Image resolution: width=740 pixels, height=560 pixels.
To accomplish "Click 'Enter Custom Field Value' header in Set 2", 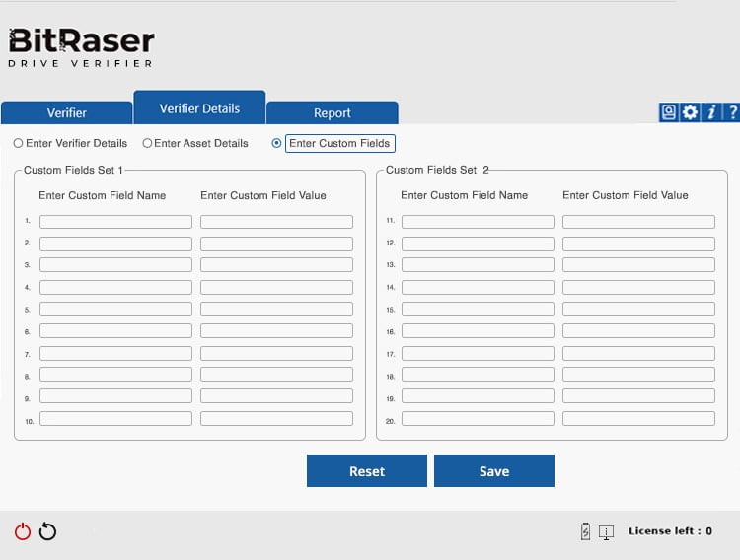I will pyautogui.click(x=626, y=195).
